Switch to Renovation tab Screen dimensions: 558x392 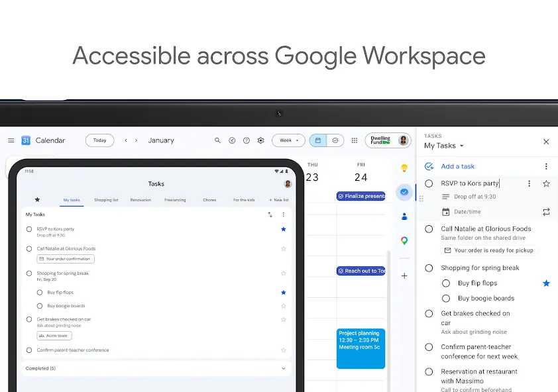[x=140, y=200]
